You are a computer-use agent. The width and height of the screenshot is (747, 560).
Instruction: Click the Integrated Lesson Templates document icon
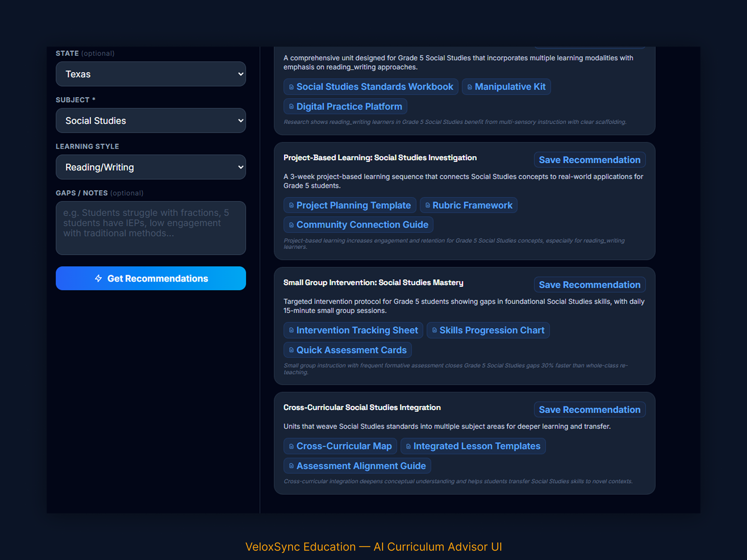[408, 446]
